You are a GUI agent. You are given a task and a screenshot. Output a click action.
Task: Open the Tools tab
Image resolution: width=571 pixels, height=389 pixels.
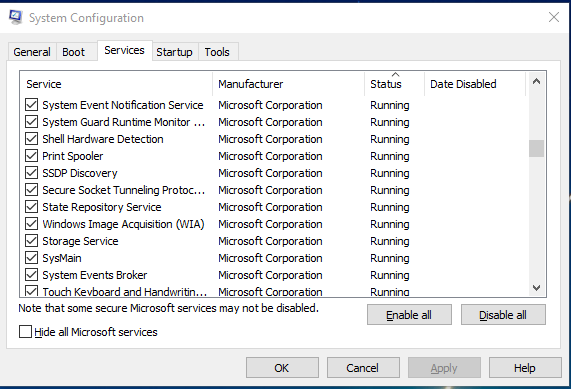(217, 52)
